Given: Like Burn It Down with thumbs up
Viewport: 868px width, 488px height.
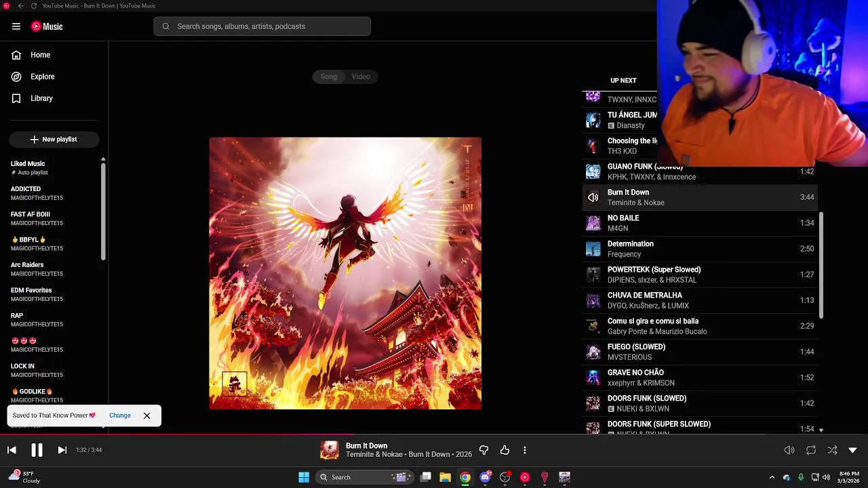Looking at the screenshot, I should click(x=505, y=450).
